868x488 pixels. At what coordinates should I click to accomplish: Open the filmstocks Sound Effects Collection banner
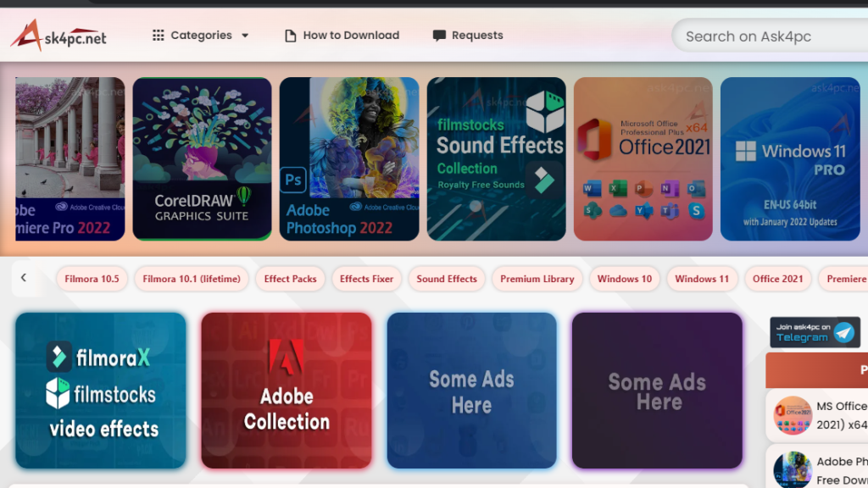[497, 158]
